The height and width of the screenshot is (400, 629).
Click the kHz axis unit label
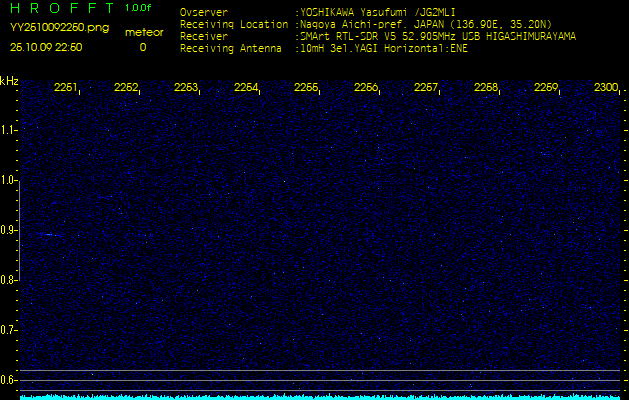[x=9, y=81]
